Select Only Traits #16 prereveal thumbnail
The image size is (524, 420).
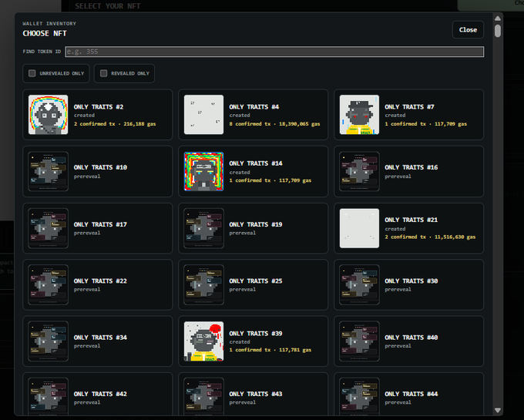[359, 171]
